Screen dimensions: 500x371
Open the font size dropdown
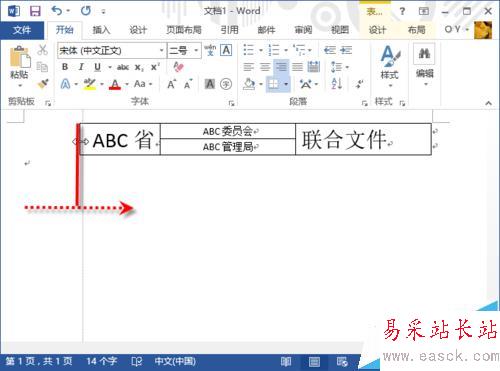pyautogui.click(x=196, y=50)
